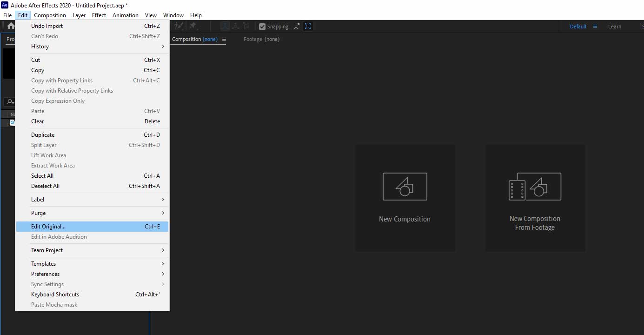Open the Animation menu
The image size is (644, 335).
[x=126, y=15]
